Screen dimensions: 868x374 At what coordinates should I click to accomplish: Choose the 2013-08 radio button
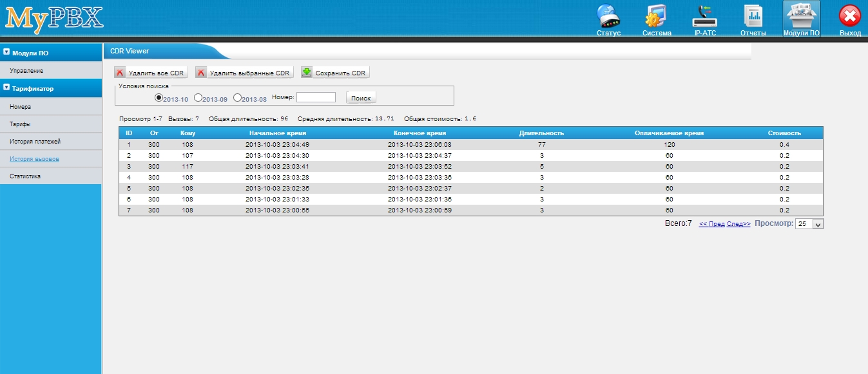(x=237, y=98)
